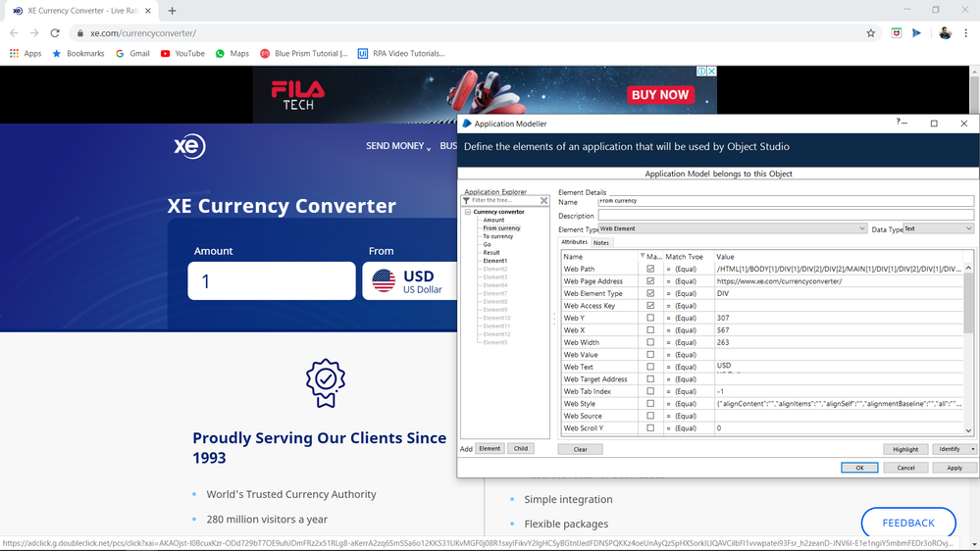
Task: Open the RPA Video Tutorials bookmark
Action: 401,54
